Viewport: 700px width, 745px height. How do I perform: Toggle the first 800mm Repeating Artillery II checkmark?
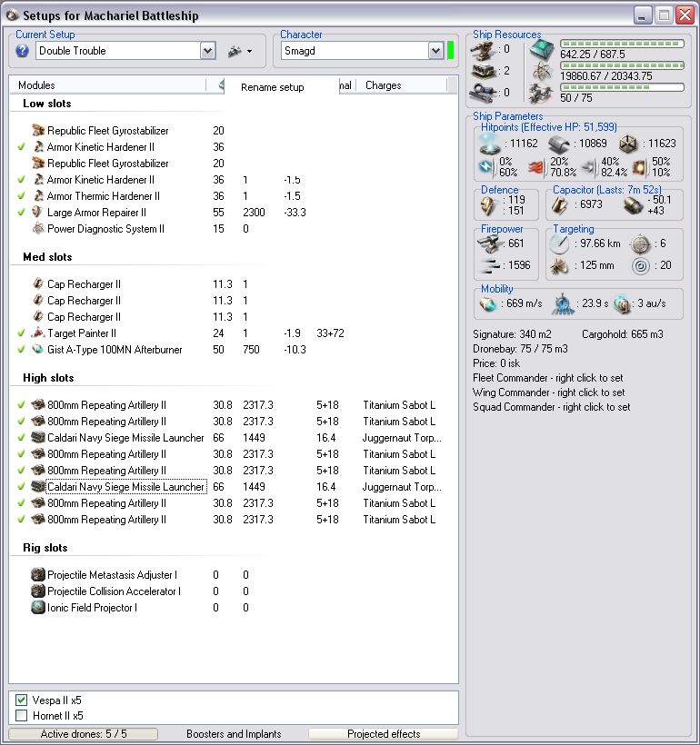(21, 405)
